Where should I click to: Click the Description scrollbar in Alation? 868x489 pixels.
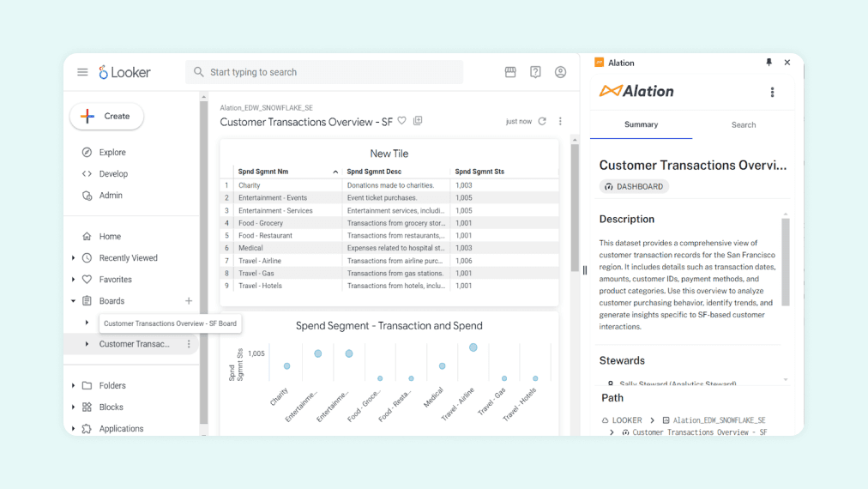click(x=786, y=262)
